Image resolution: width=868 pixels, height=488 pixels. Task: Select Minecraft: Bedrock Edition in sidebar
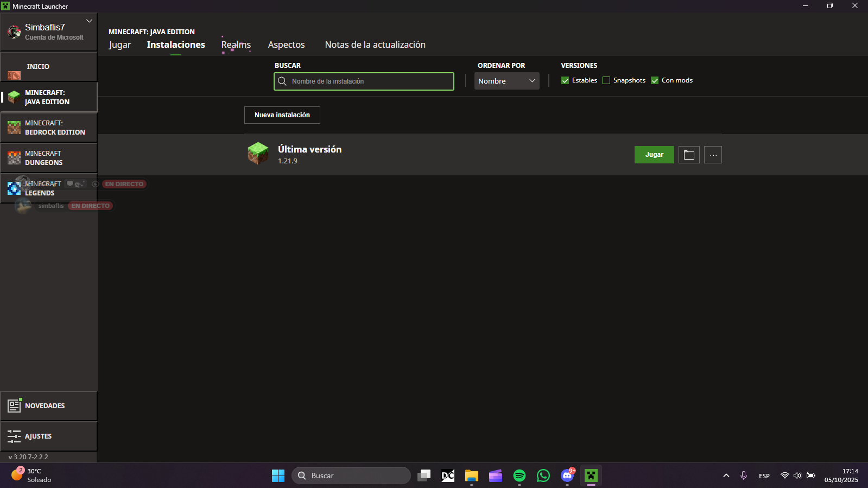(x=49, y=128)
